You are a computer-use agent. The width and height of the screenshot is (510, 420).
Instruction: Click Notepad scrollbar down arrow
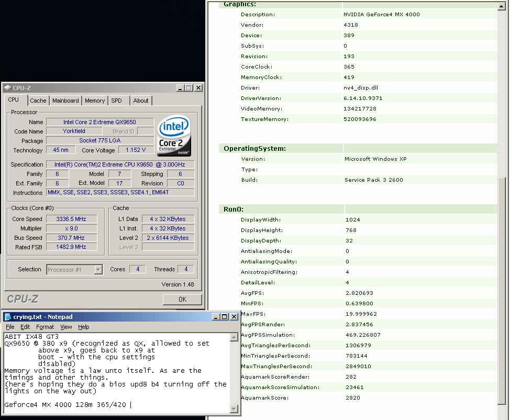pyautogui.click(x=234, y=408)
